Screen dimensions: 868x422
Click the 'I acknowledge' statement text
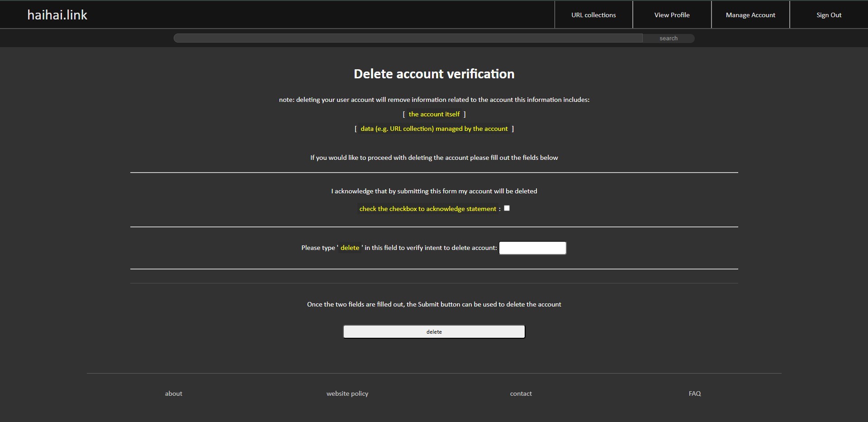point(434,191)
